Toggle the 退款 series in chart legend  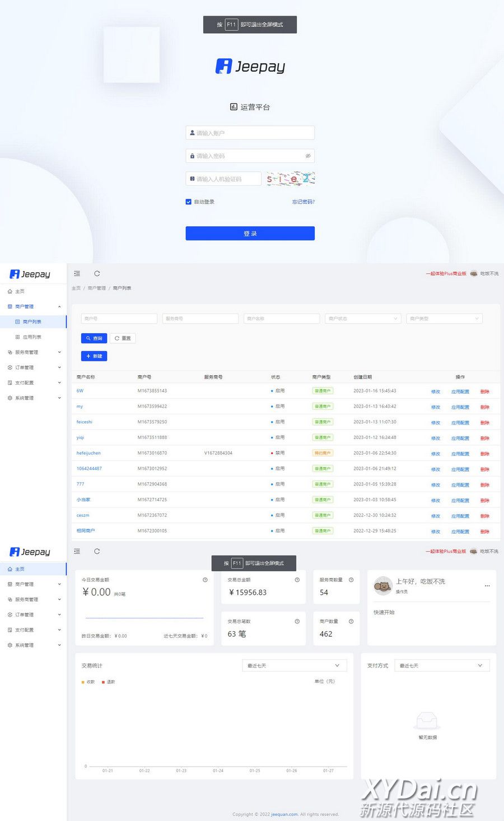coord(108,682)
